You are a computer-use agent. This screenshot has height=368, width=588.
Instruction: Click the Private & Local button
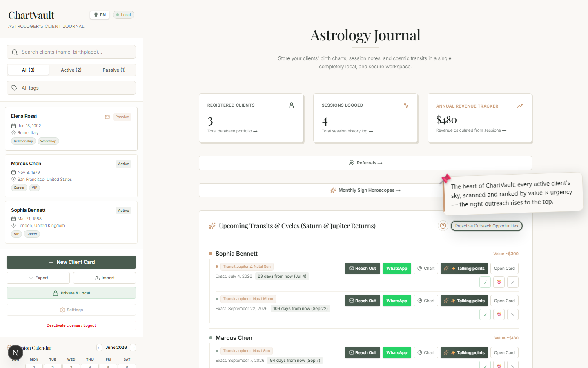[x=71, y=293]
